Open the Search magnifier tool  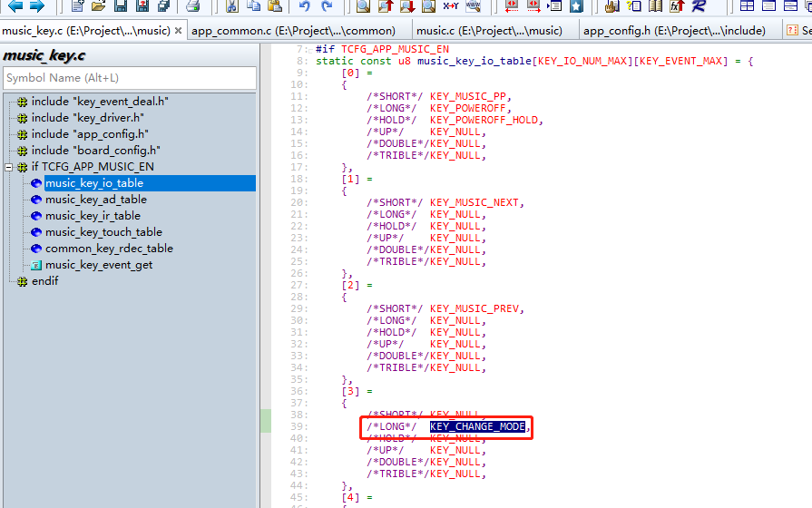[x=363, y=5]
